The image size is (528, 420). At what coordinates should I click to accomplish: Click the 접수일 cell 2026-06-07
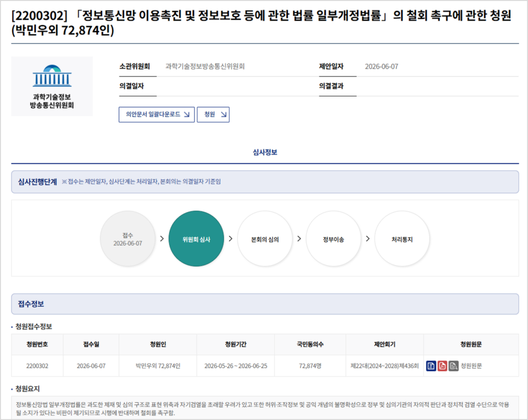91,366
